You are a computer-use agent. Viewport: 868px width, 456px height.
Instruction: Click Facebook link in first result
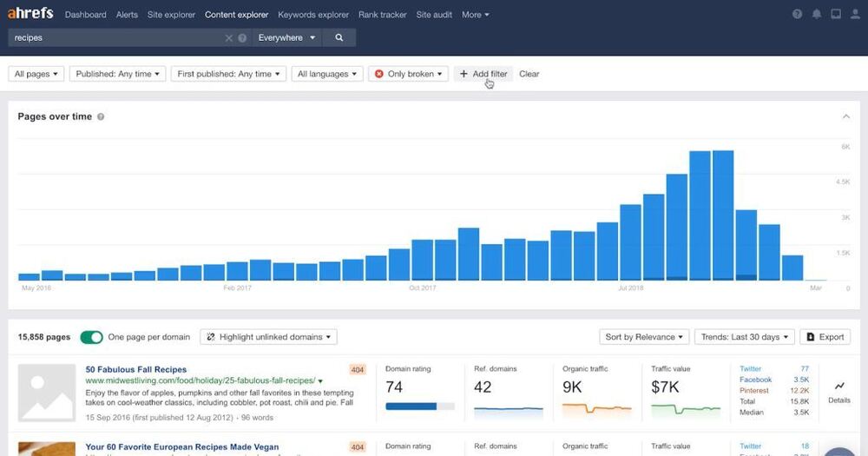pos(756,380)
